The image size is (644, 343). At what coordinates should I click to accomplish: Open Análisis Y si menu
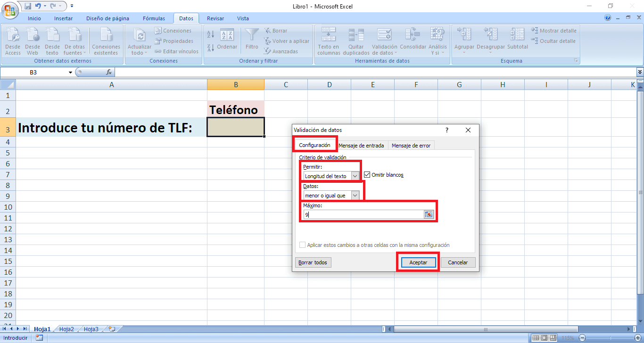click(x=438, y=41)
